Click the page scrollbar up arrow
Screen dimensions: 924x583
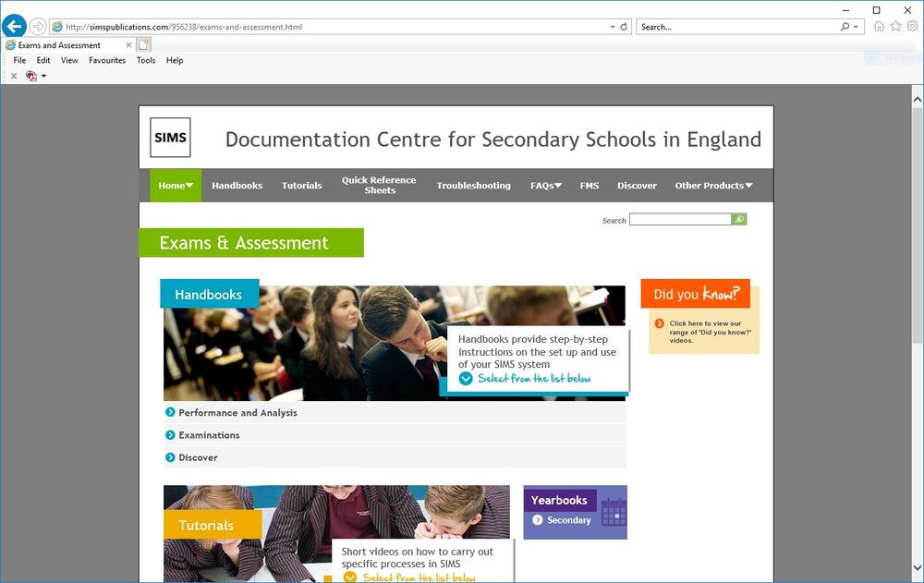click(918, 99)
